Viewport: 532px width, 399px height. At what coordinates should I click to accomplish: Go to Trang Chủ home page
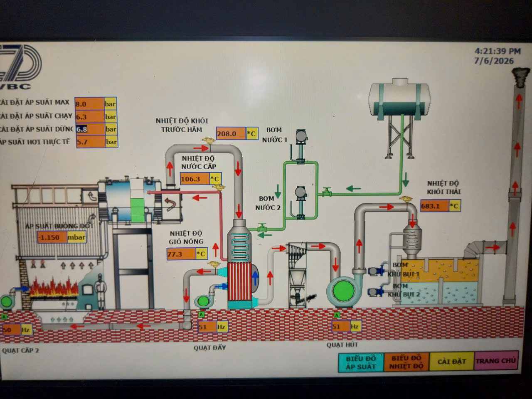click(496, 360)
